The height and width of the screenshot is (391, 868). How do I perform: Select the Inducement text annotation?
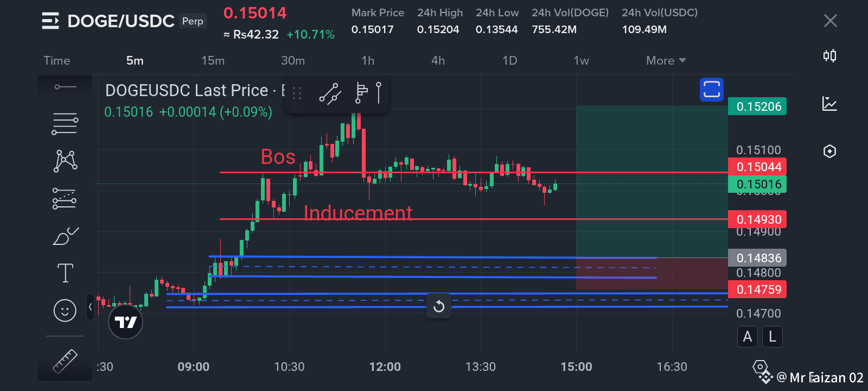pos(358,213)
